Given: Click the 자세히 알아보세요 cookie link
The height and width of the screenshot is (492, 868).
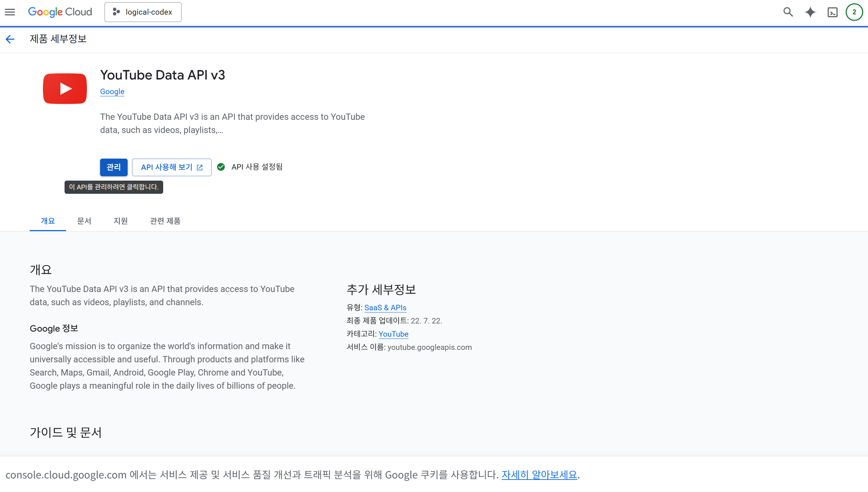Looking at the screenshot, I should point(539,475).
